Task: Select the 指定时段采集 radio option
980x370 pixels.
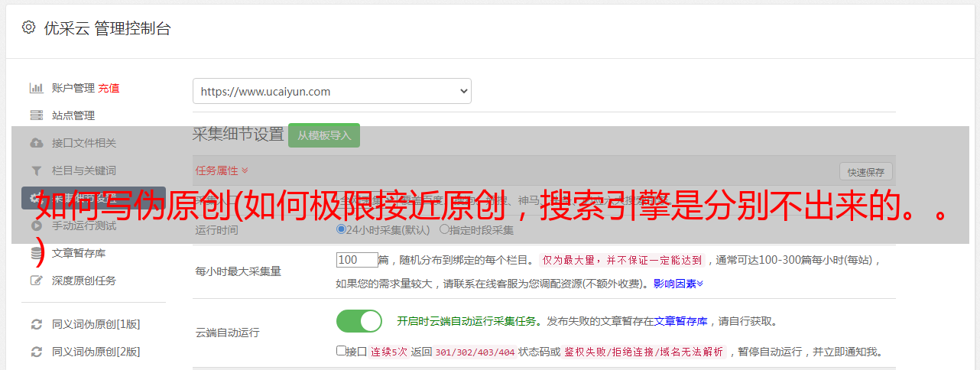Action: click(444, 229)
